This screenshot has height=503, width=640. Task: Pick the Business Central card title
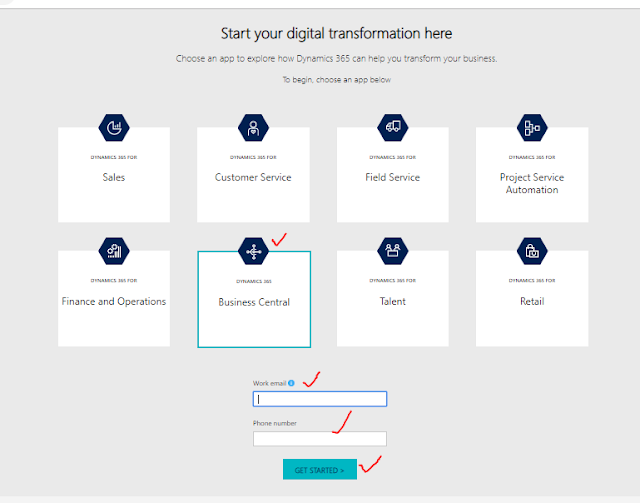(x=254, y=302)
